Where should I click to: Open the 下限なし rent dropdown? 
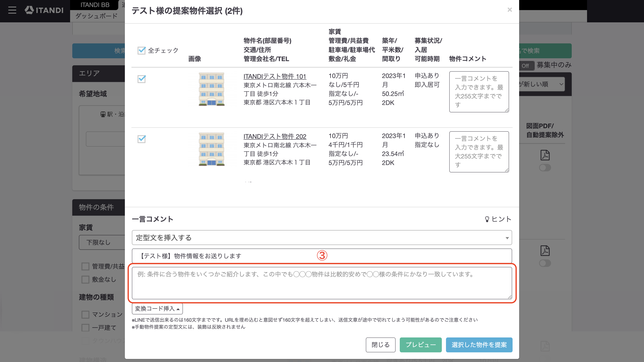click(102, 242)
